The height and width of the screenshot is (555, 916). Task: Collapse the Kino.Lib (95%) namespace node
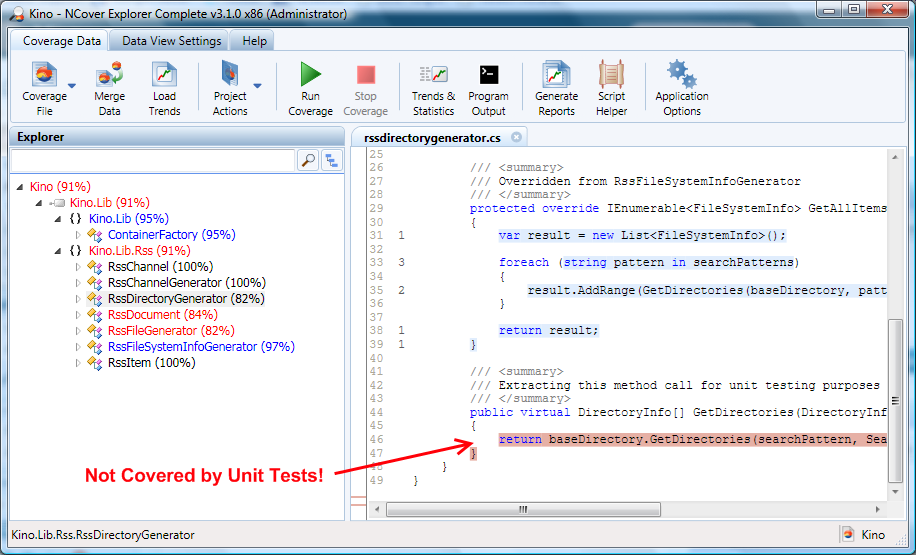57,219
